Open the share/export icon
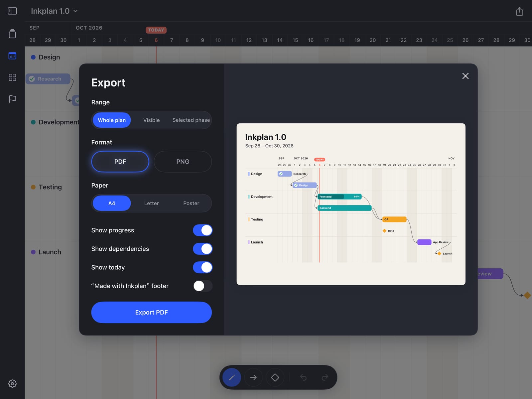This screenshot has height=399, width=532. pos(519,11)
